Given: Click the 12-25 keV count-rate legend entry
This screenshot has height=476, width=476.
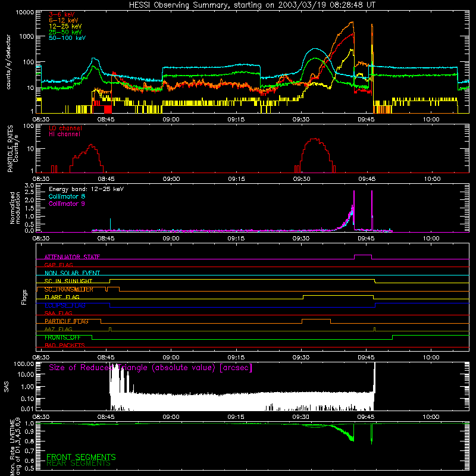Looking at the screenshot, I should [65, 26].
